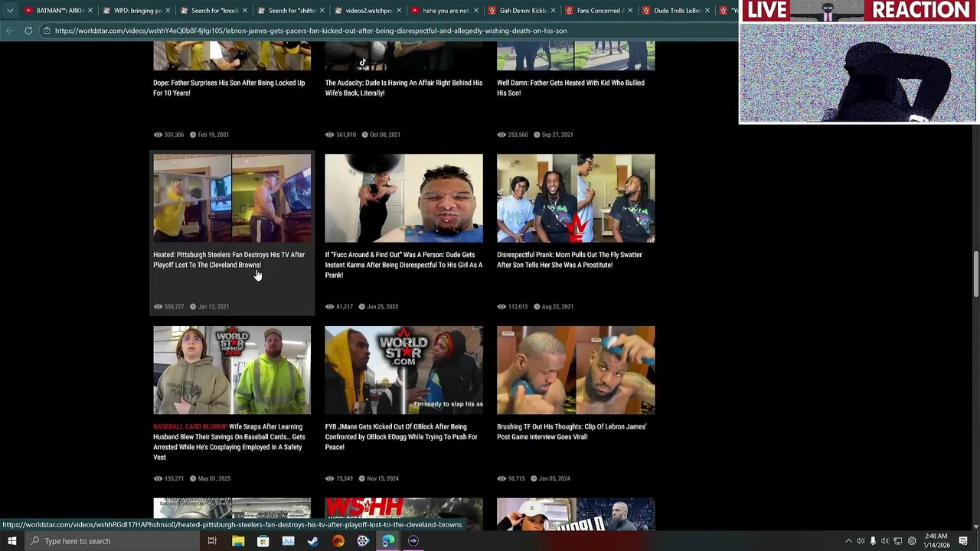This screenshot has height=551, width=980.
Task: Switch to the Dude Trolls LeBro tab
Action: (677, 11)
